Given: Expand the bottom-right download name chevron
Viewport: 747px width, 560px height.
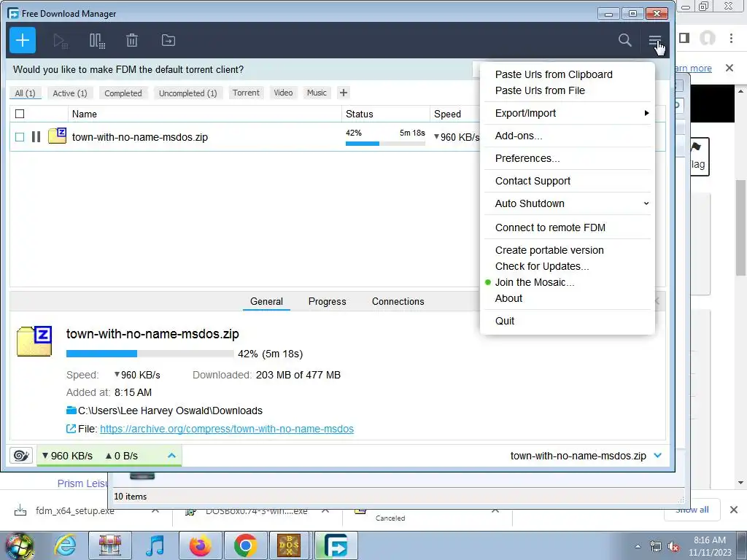Looking at the screenshot, I should click(658, 456).
